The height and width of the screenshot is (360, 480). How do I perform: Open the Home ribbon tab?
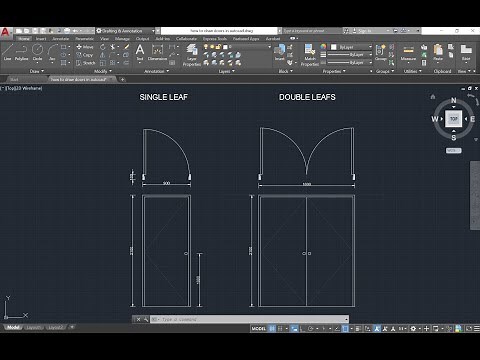pos(24,39)
